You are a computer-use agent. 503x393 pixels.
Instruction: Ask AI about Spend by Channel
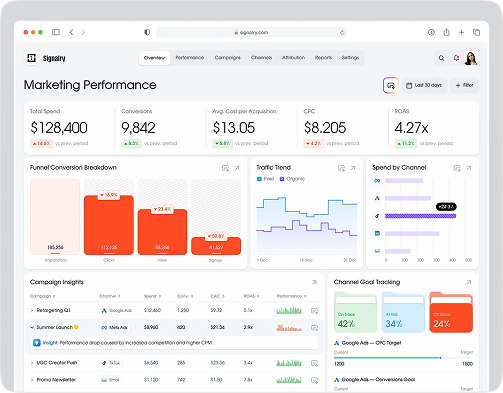[x=457, y=168]
